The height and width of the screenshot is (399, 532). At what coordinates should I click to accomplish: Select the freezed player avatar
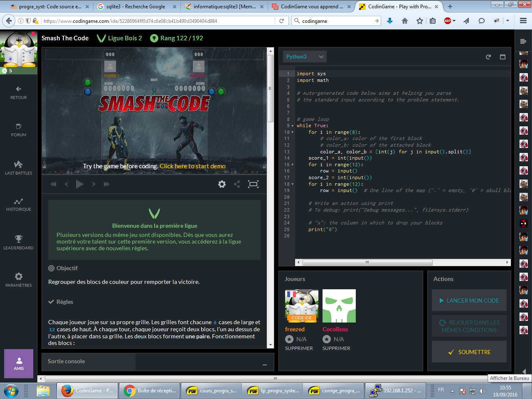tap(302, 306)
